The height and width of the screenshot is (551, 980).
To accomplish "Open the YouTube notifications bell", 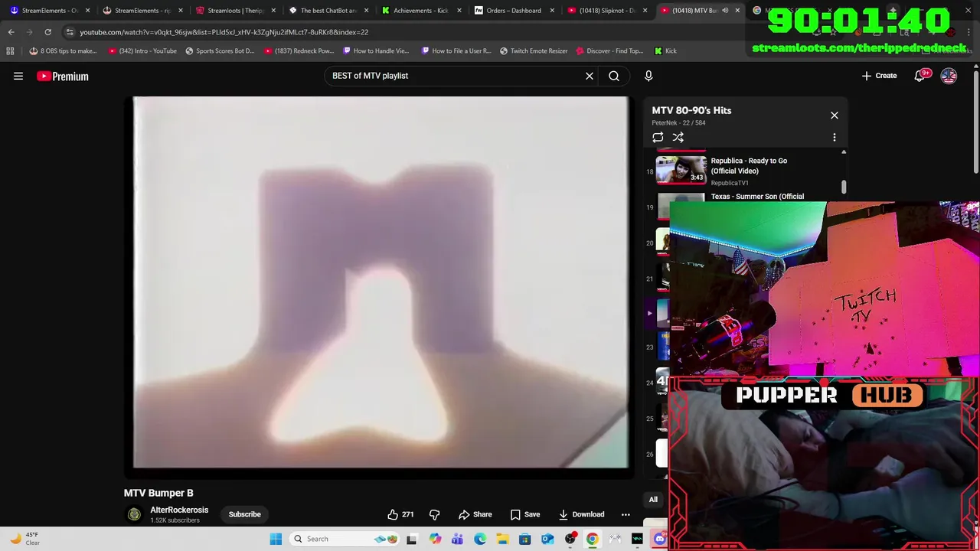I will click(x=920, y=76).
